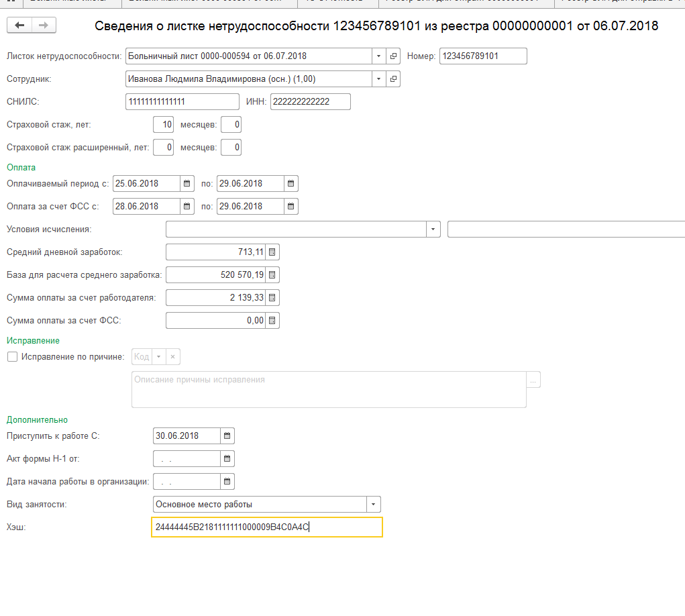Open the linked Больничный лист document
Viewport: 685px width, 616px height.
394,56
